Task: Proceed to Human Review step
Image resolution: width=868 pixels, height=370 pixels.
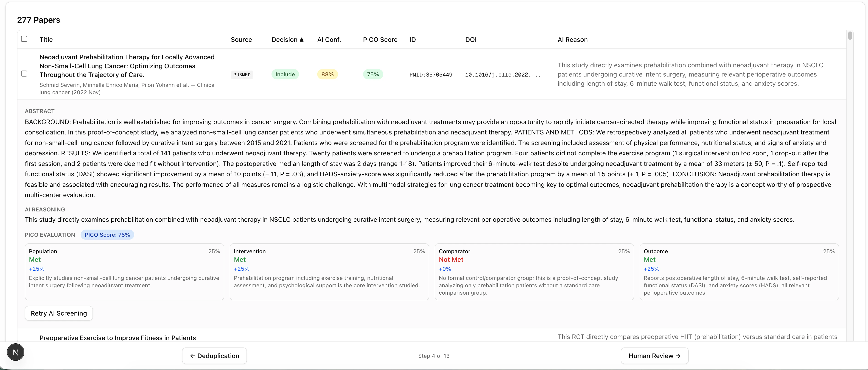Action: click(654, 356)
